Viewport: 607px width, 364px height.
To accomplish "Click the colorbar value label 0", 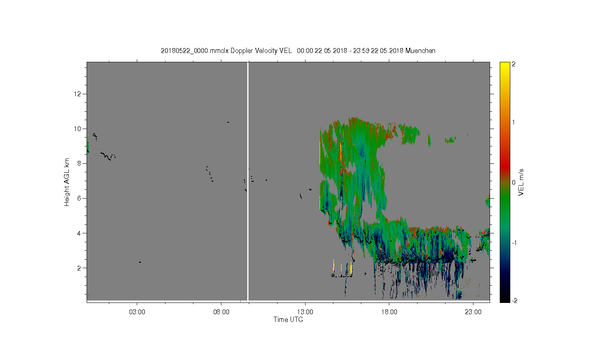I will pos(514,182).
